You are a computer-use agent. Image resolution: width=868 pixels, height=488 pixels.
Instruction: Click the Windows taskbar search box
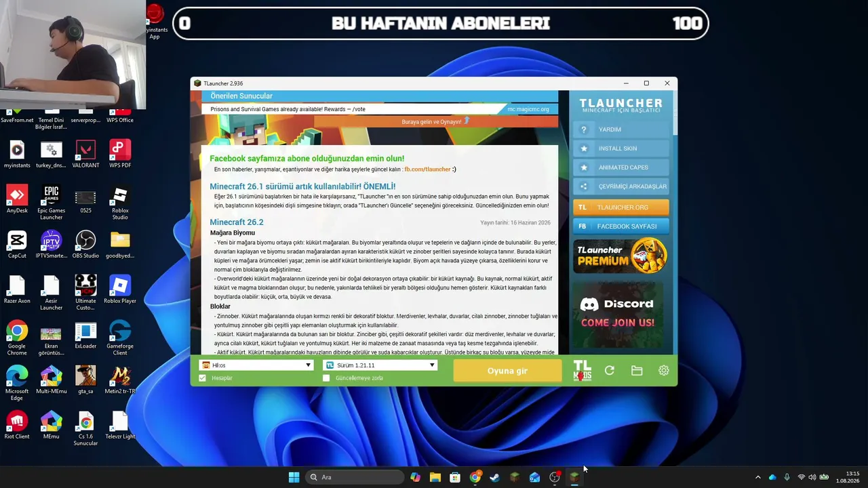tap(354, 477)
